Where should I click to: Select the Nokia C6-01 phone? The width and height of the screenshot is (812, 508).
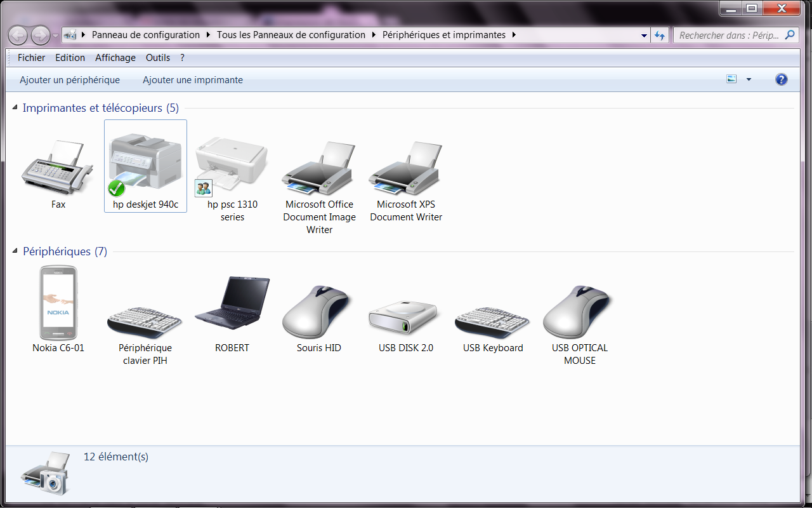tap(58, 303)
